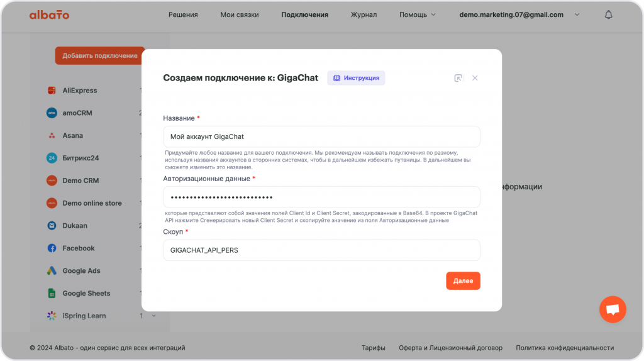Click the notification bell icon
Viewport: 644px width, 361px height.
coord(608,15)
